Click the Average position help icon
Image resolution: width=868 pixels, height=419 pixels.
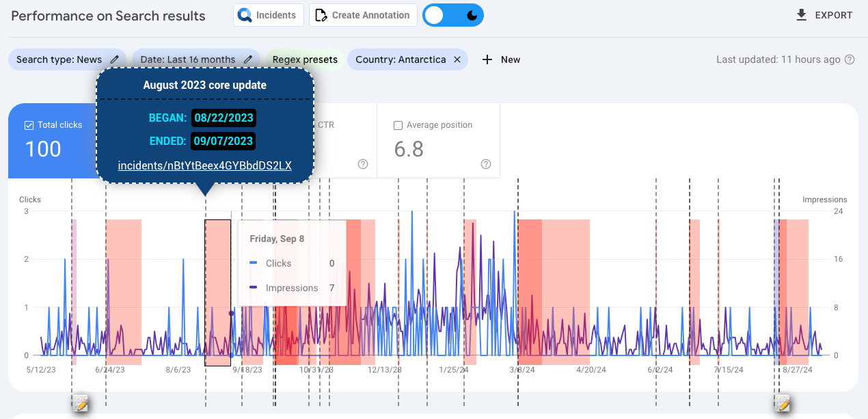click(x=486, y=164)
